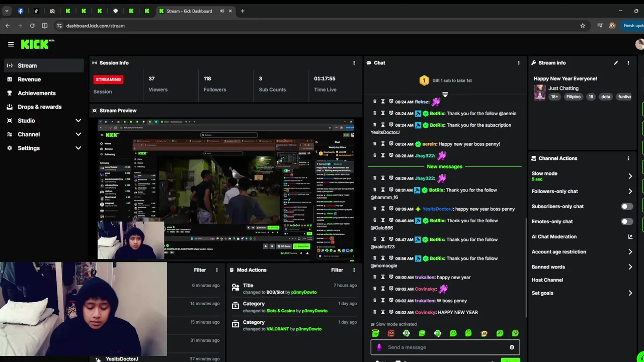
Task: Focus the Send a message input
Action: pos(445,347)
